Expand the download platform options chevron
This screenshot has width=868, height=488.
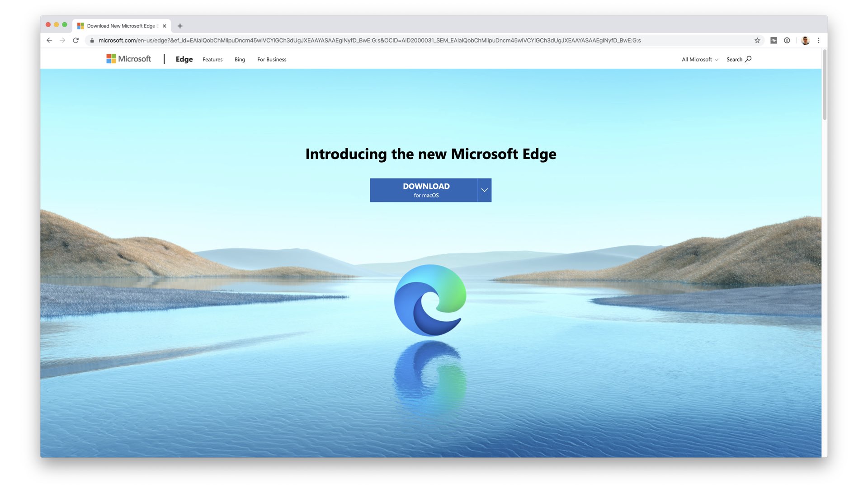(x=484, y=190)
